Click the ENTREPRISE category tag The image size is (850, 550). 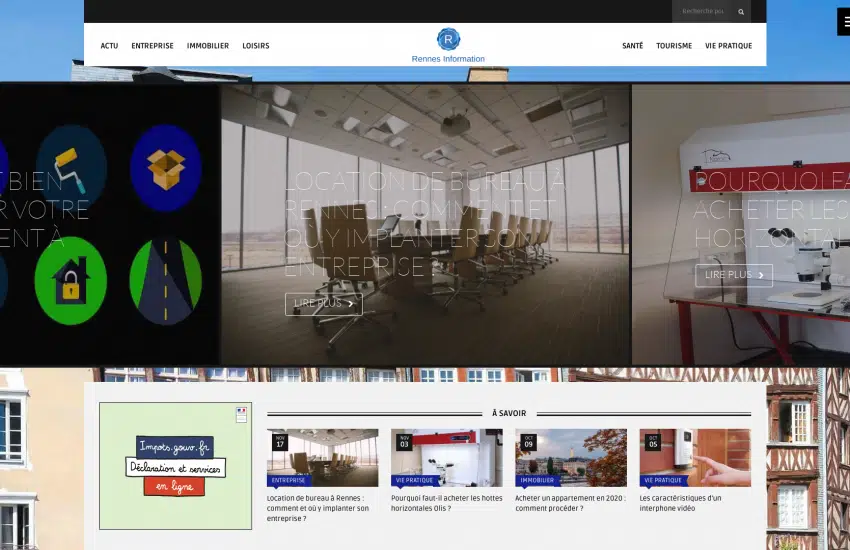pyautogui.click(x=288, y=480)
